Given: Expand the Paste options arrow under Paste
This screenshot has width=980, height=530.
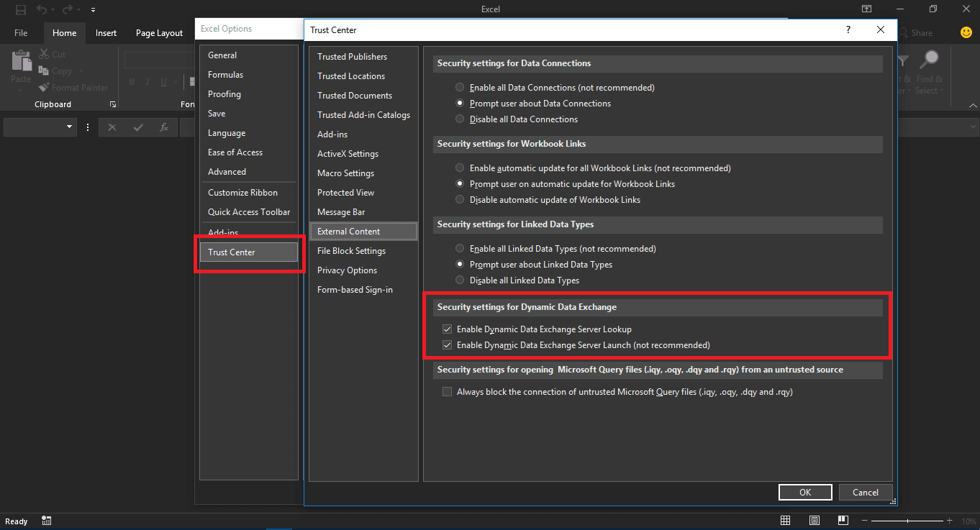Looking at the screenshot, I should [x=21, y=89].
